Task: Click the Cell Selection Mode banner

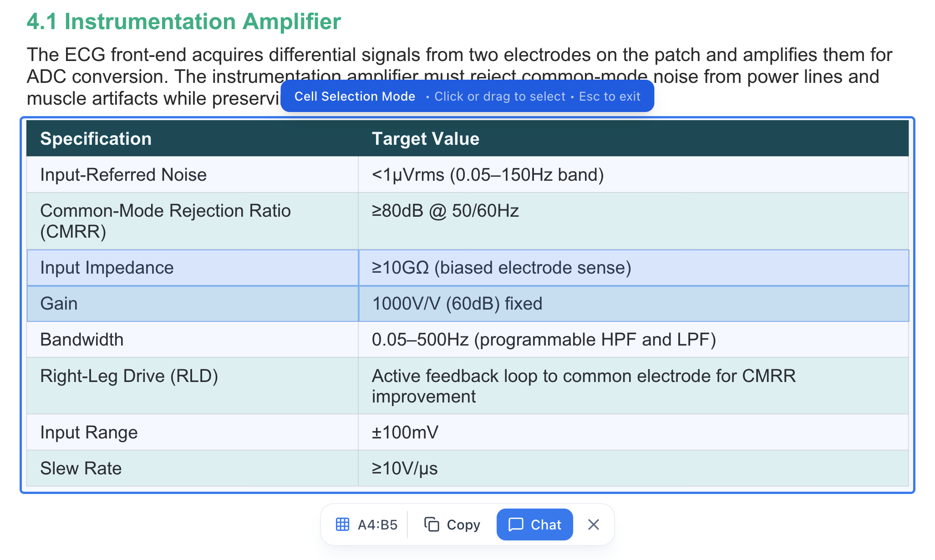Action: point(467,96)
